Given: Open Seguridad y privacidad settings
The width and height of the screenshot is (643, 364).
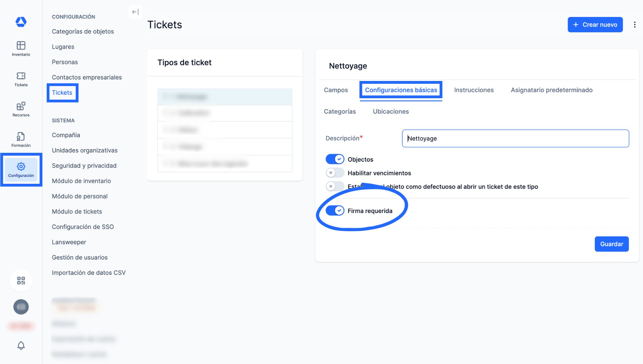Looking at the screenshot, I should pyautogui.click(x=84, y=166).
